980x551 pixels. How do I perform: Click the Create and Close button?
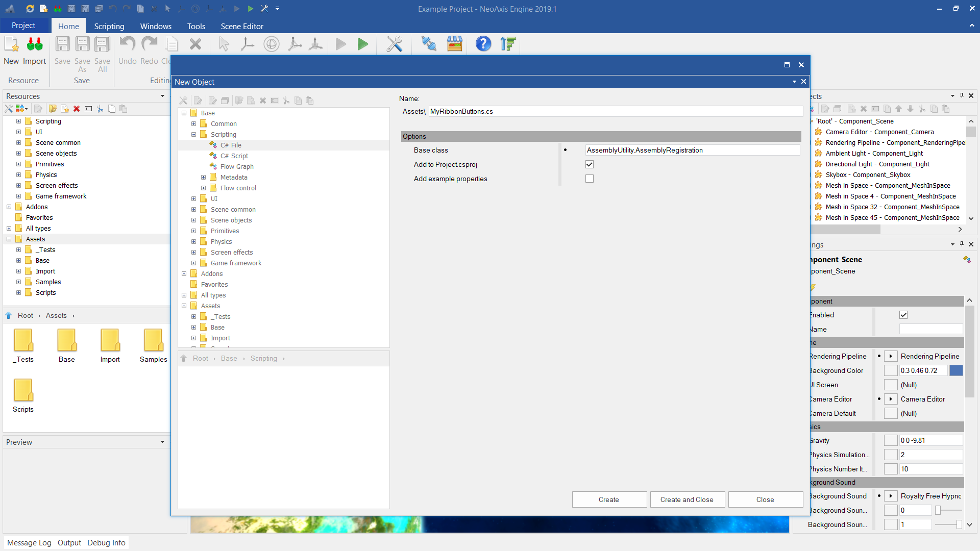point(687,499)
